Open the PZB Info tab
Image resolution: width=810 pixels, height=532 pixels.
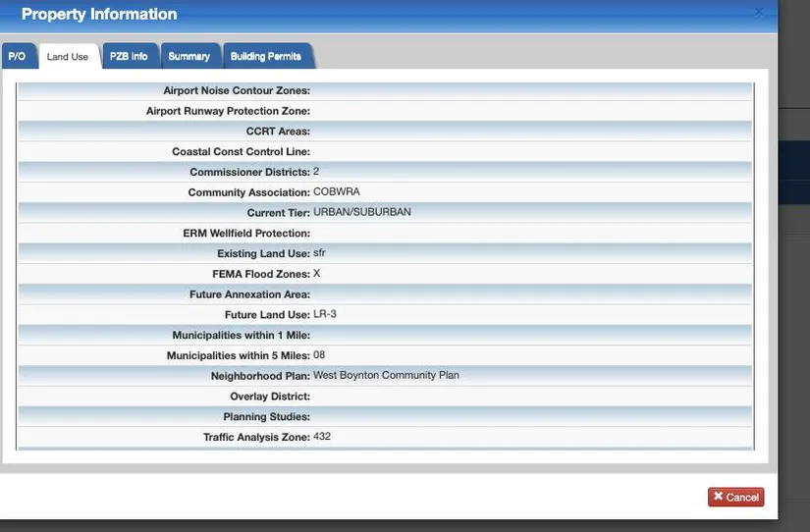(x=129, y=57)
